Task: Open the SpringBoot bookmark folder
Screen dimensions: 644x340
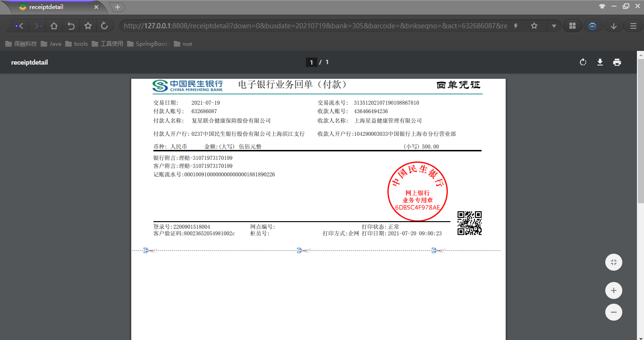Action: (x=148, y=44)
